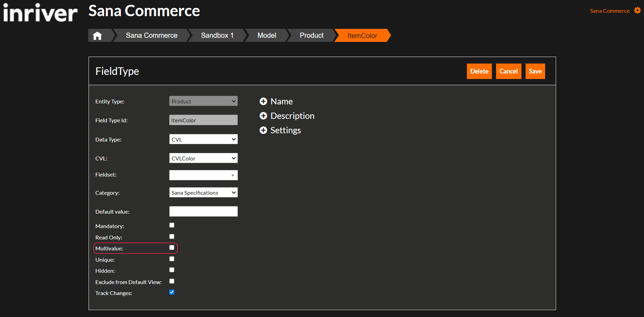The height and width of the screenshot is (317, 644).
Task: Enable the Read Only checkbox
Action: pos(172,237)
